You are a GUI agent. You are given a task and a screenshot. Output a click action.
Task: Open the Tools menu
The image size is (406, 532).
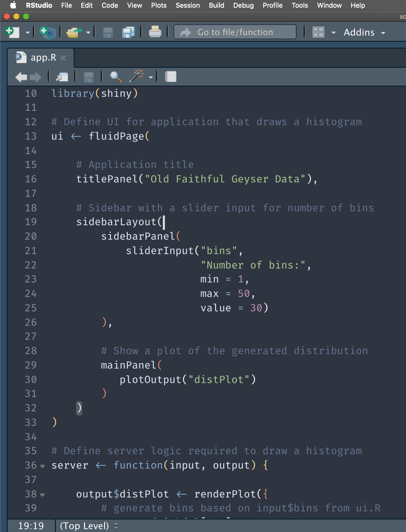coord(299,5)
